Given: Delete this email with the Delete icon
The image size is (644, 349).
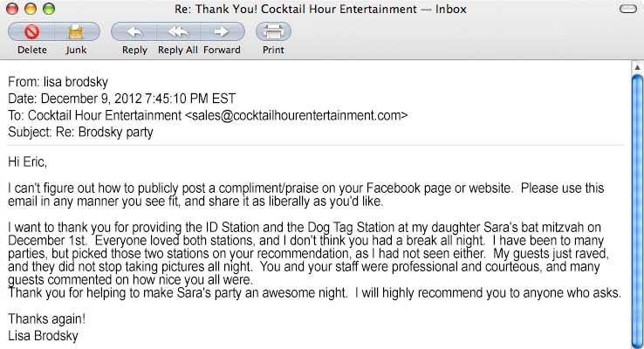Looking at the screenshot, I should click(31, 32).
